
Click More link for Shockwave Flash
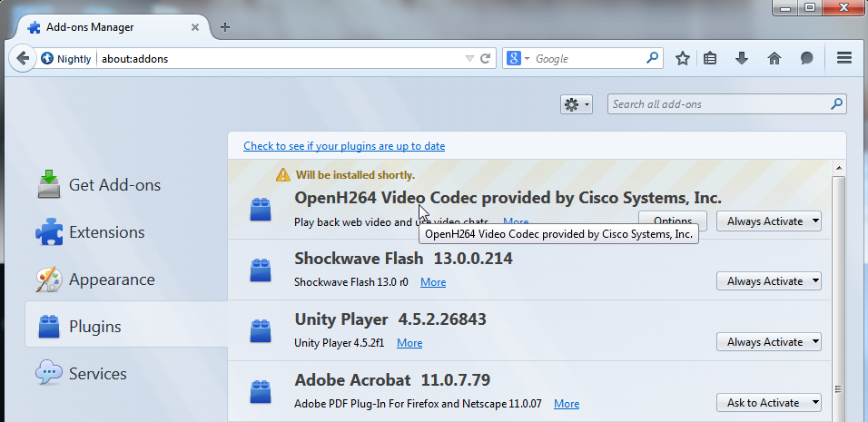(433, 282)
